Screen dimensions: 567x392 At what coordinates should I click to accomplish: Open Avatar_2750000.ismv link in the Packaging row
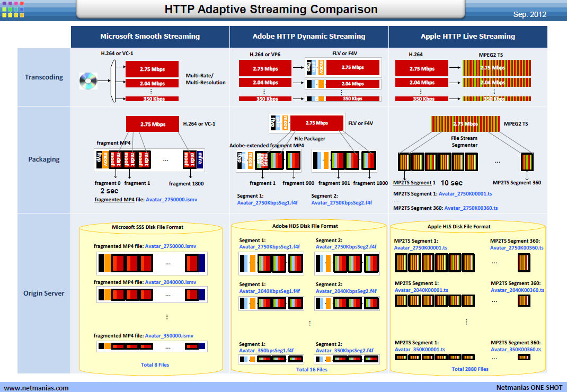point(171,200)
